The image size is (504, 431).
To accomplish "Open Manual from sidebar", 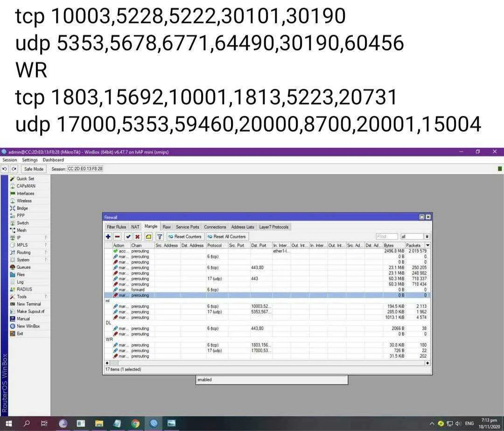I will tap(23, 319).
